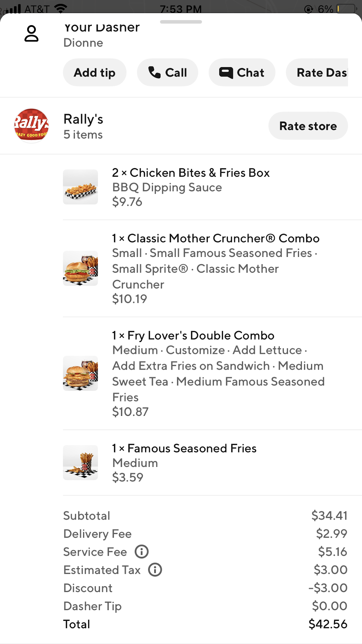The width and height of the screenshot is (362, 644).
Task: Tap the Wi-Fi icon in status bar
Action: pyautogui.click(x=61, y=9)
